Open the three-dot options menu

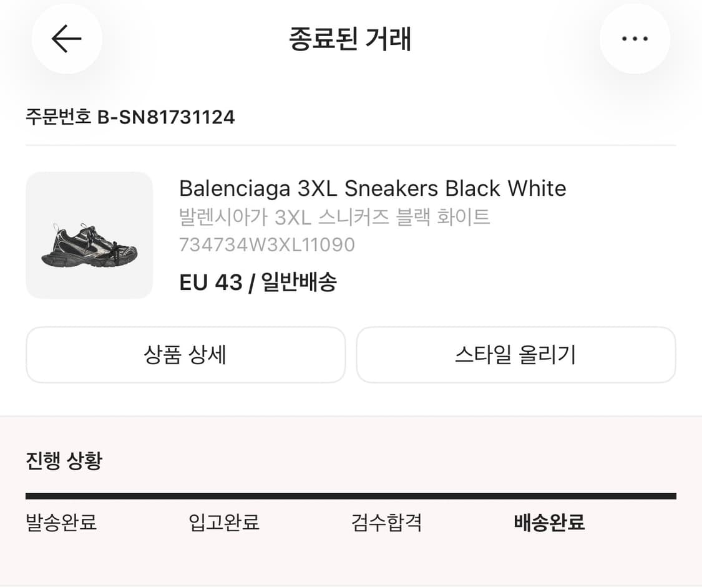635,39
